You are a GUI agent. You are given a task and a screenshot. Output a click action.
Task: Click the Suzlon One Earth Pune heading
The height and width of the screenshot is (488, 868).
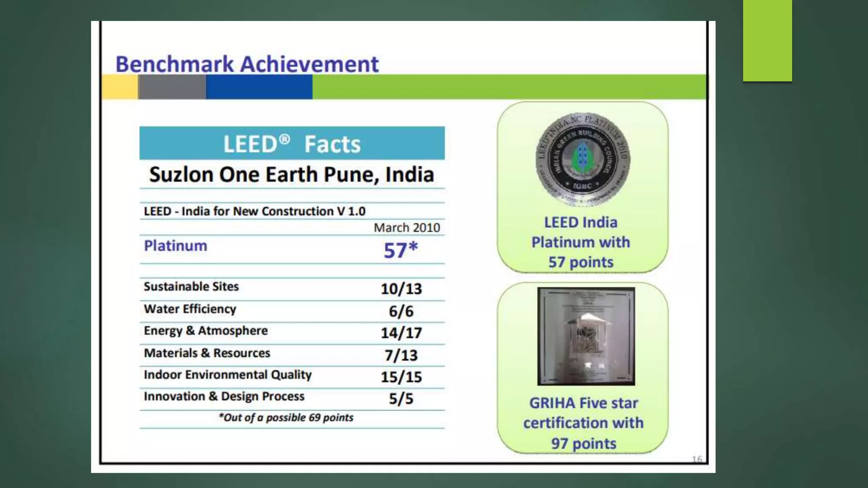pyautogui.click(x=292, y=175)
